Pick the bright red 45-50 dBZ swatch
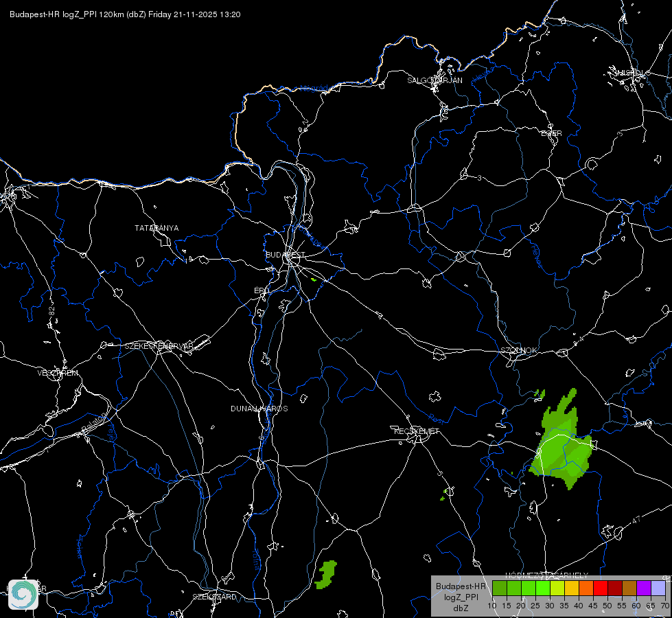The image size is (672, 618). pyautogui.click(x=601, y=588)
